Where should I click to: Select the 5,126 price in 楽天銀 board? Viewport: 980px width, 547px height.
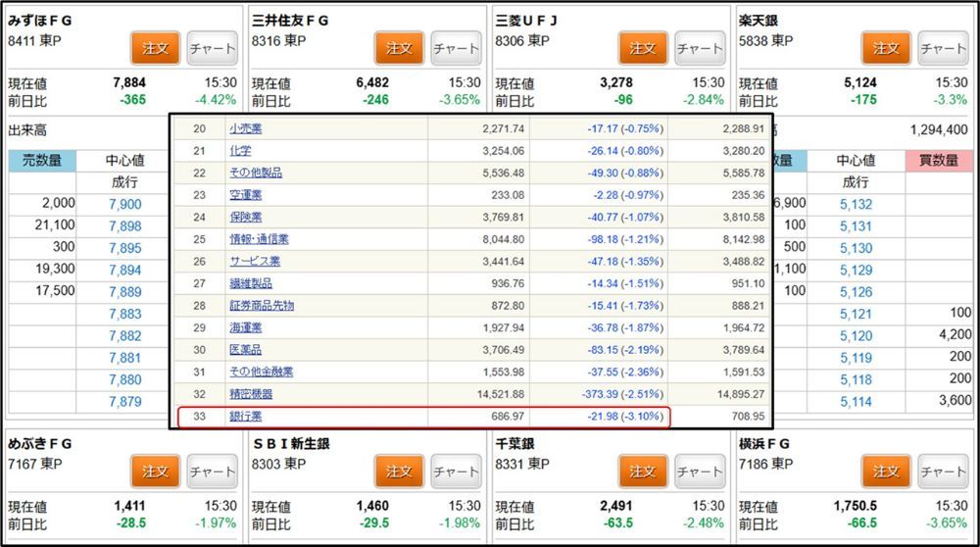coord(856,292)
